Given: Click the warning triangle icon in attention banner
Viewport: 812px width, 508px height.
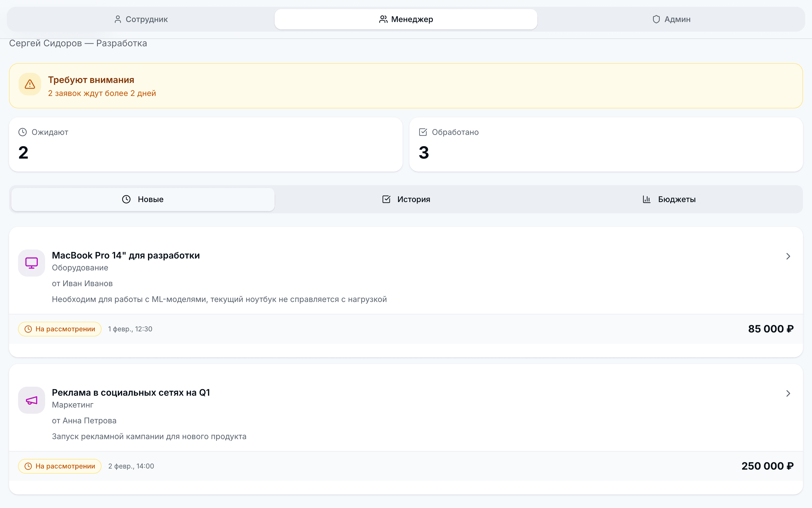Looking at the screenshot, I should [x=30, y=84].
